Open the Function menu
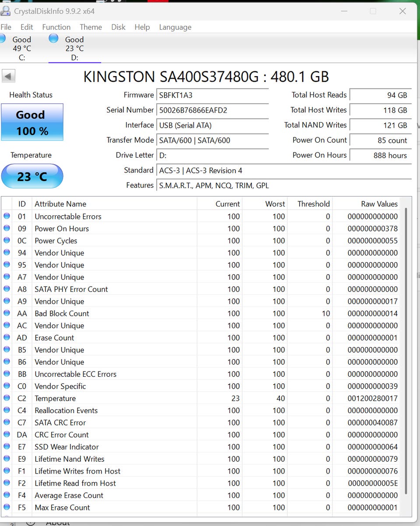 coord(56,27)
